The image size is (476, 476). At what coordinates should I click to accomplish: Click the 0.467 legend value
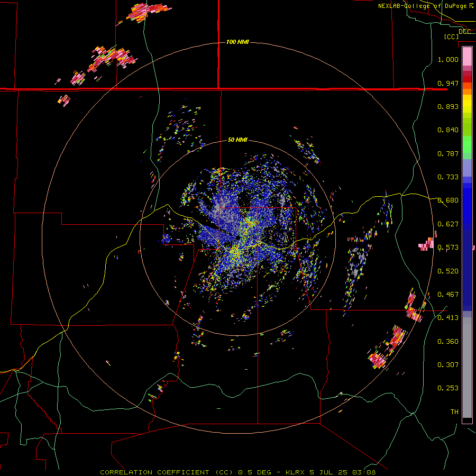(448, 295)
